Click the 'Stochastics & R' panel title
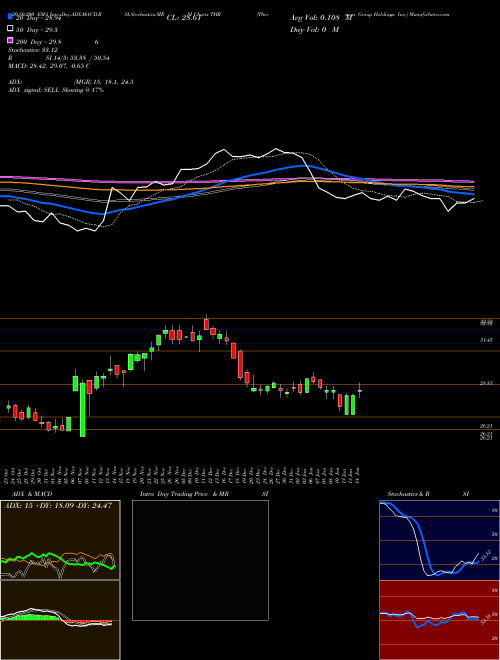Screen dimensions: 500x660 click(408, 494)
